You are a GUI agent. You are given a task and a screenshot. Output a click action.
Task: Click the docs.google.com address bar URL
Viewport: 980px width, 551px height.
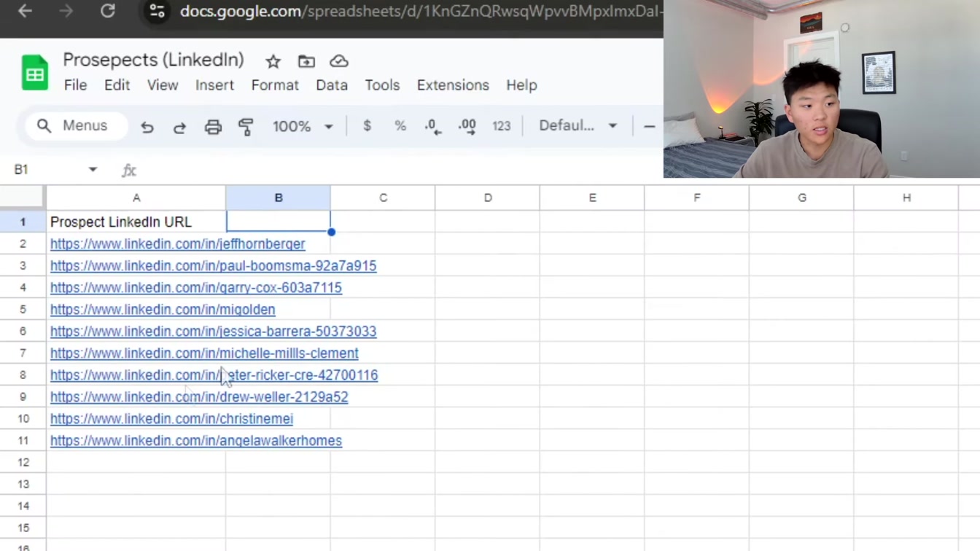(421, 11)
